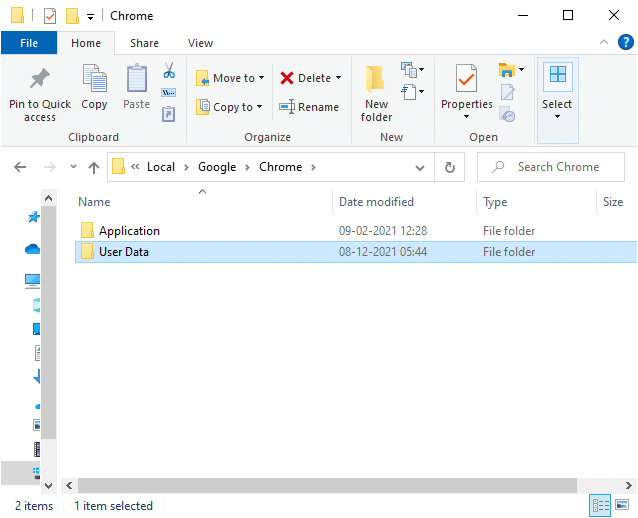
Task: Sort by the Name column header
Action: (x=203, y=202)
